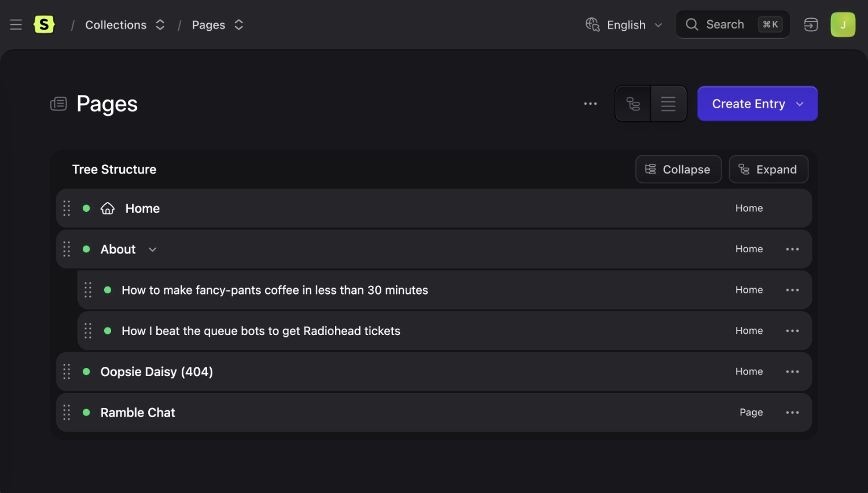Open actions menu for Ramble Chat
Image resolution: width=868 pixels, height=493 pixels.
click(792, 413)
